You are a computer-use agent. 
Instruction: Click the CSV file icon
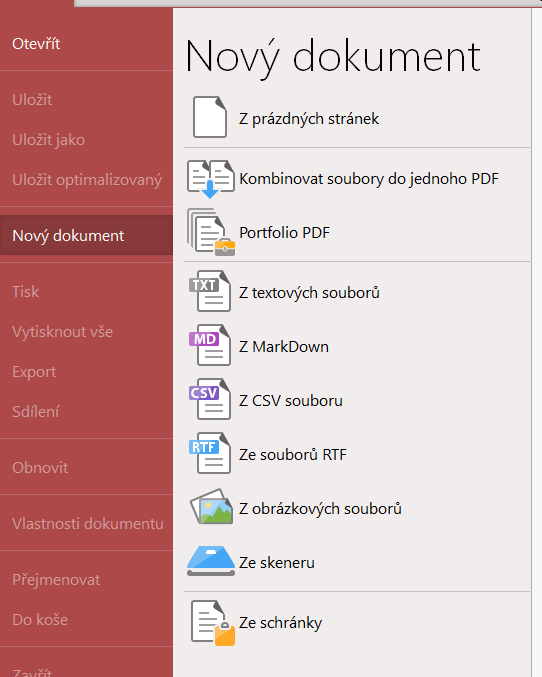point(210,399)
